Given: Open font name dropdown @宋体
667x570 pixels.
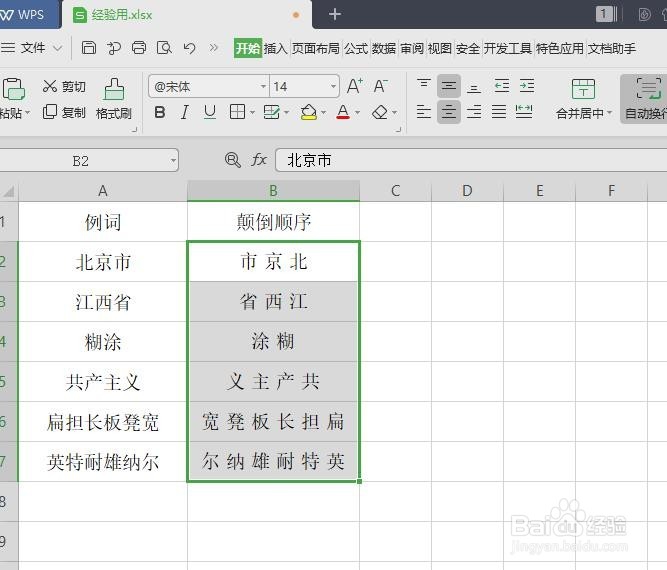Looking at the screenshot, I should 263,86.
